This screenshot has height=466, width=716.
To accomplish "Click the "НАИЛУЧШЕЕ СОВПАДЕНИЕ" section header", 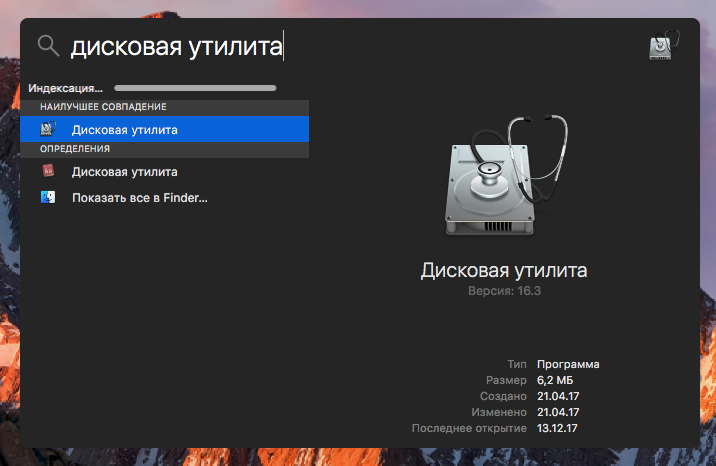I will coord(103,107).
